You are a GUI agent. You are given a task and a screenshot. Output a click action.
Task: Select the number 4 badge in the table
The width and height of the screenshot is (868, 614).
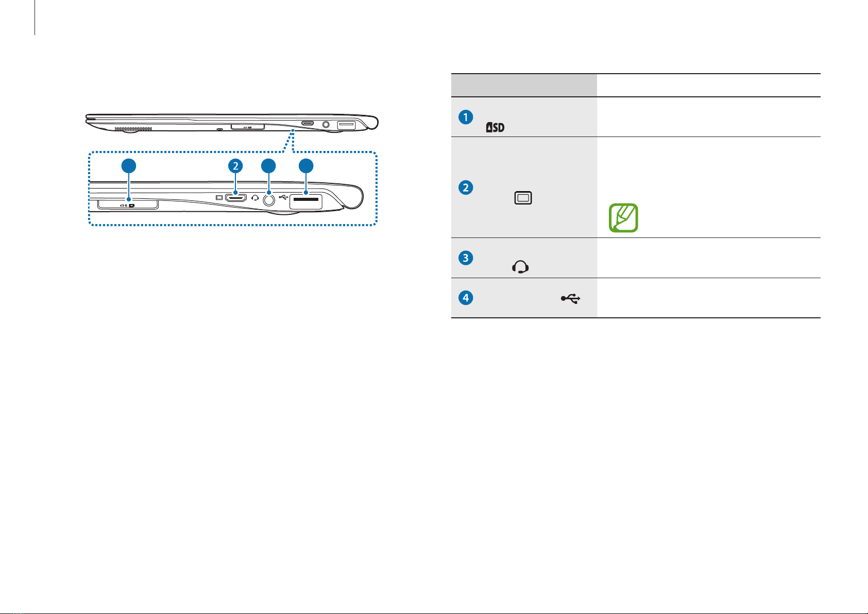[466, 298]
